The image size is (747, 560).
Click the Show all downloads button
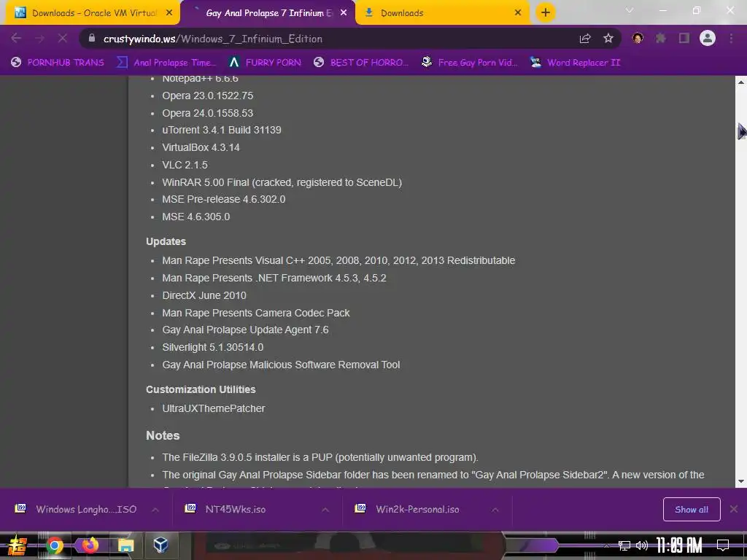[x=692, y=510]
